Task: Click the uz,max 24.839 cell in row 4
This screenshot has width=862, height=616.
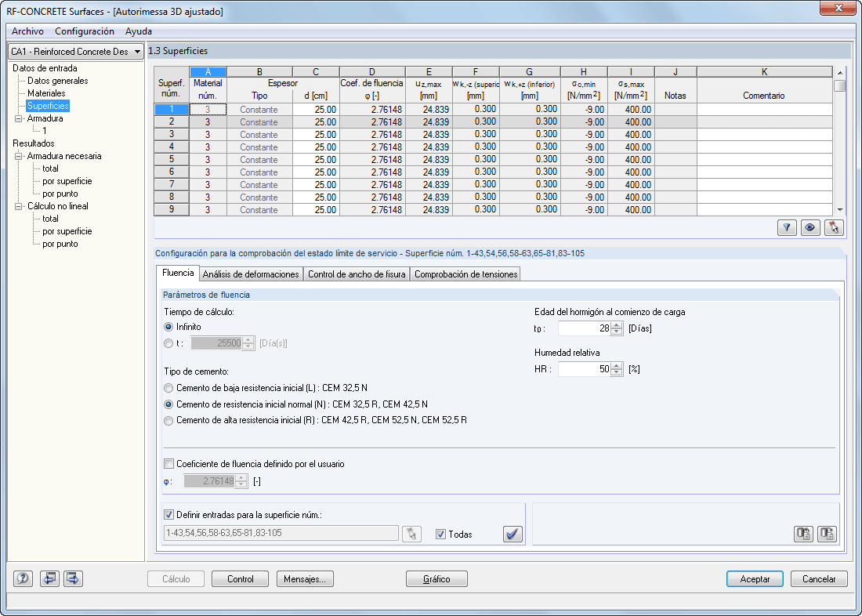Action: click(x=429, y=147)
